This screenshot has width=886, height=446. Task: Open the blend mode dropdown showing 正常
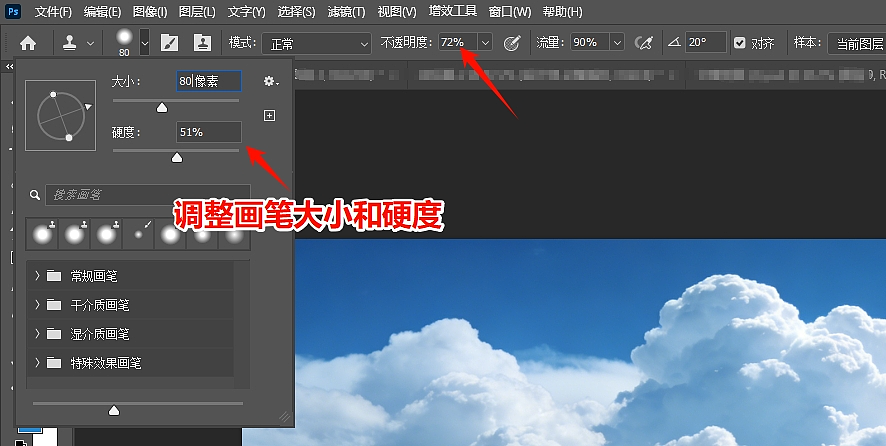316,44
